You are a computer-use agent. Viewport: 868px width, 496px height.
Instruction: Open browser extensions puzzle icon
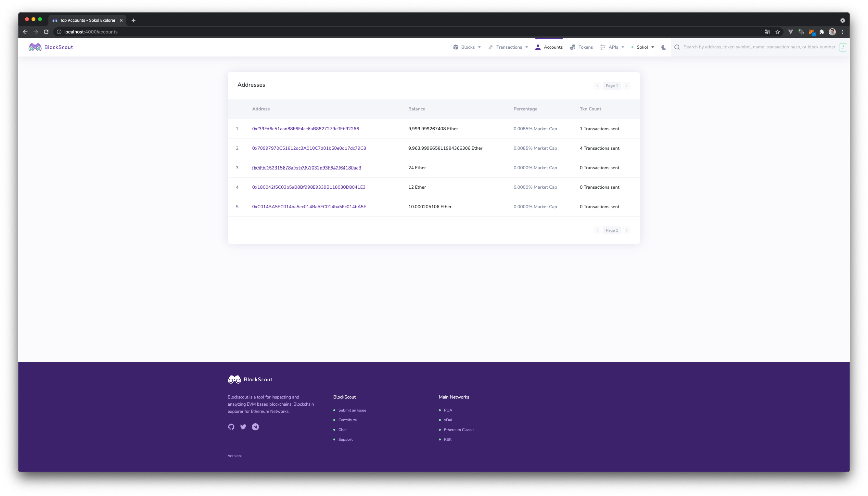(822, 32)
